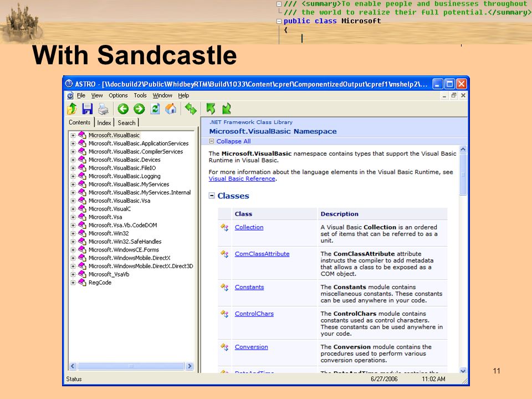Open the Visual Basic Reference link

pyautogui.click(x=242, y=179)
